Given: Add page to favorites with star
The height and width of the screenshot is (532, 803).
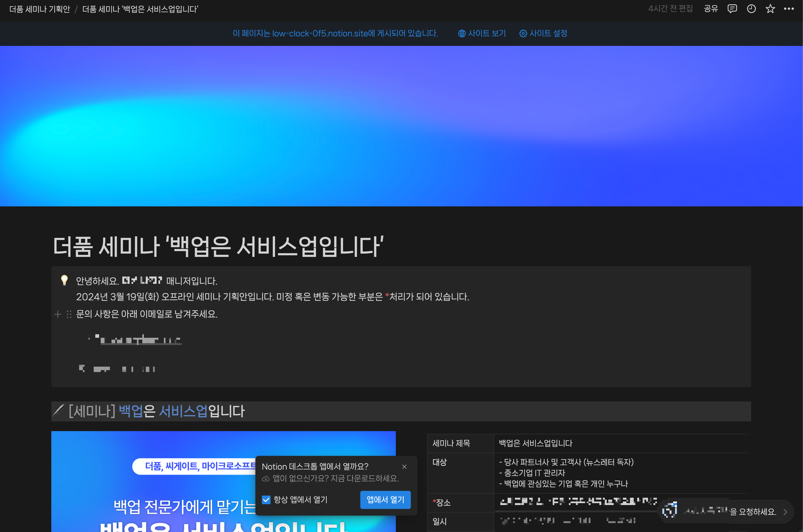Looking at the screenshot, I should [x=770, y=9].
